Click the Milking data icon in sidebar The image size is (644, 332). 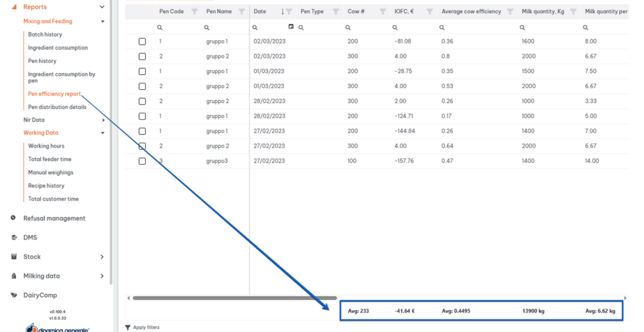(14, 276)
